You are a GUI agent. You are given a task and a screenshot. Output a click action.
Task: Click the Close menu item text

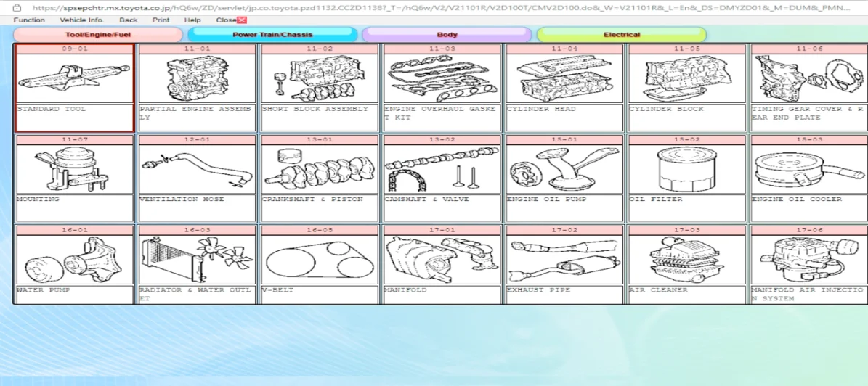coord(227,20)
